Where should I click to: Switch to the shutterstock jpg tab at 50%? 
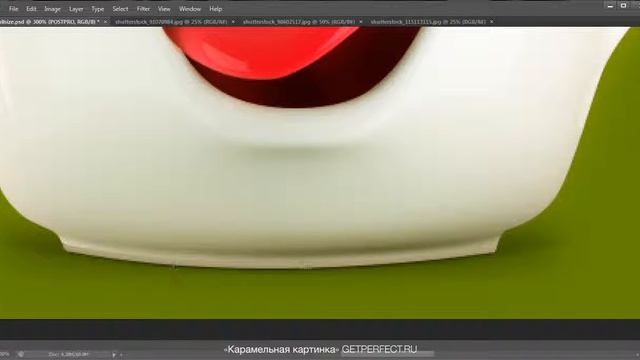coord(299,22)
